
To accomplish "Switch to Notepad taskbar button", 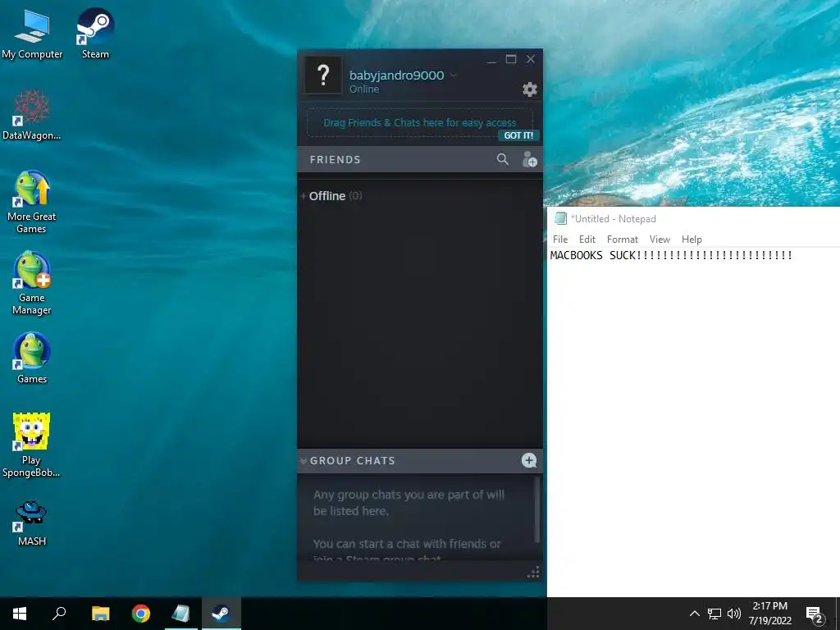I will coord(181,614).
